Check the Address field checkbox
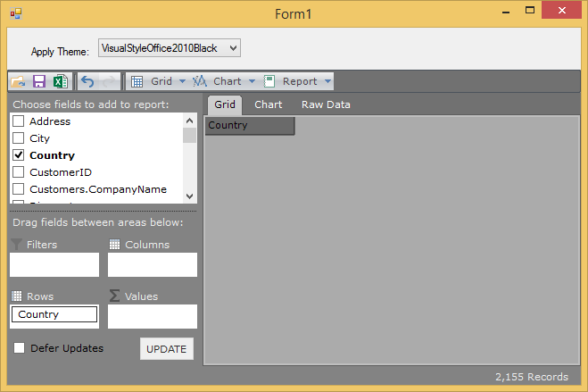The image size is (588, 392). [18, 121]
